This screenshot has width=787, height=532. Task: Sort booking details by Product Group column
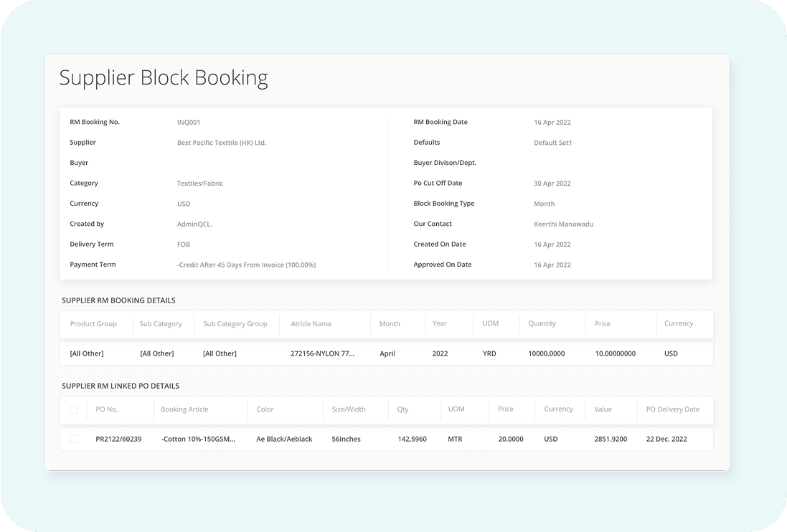93,324
